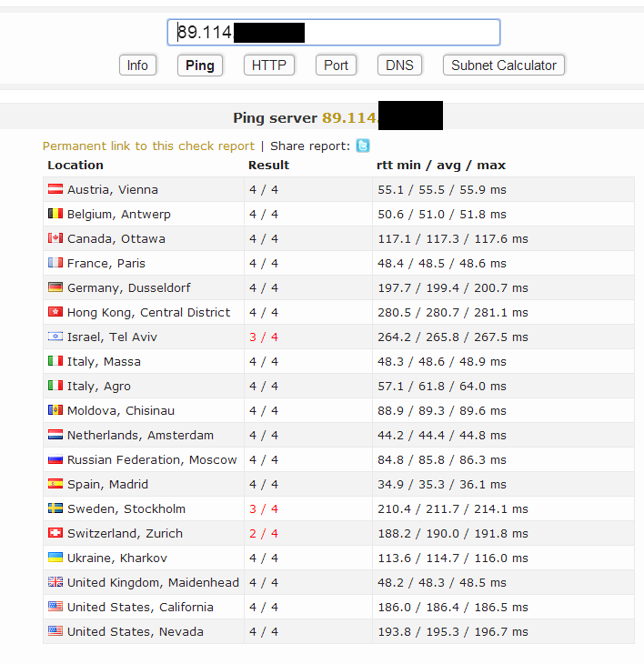Click the Sweden flag icon
644x664 pixels.
(x=55, y=509)
